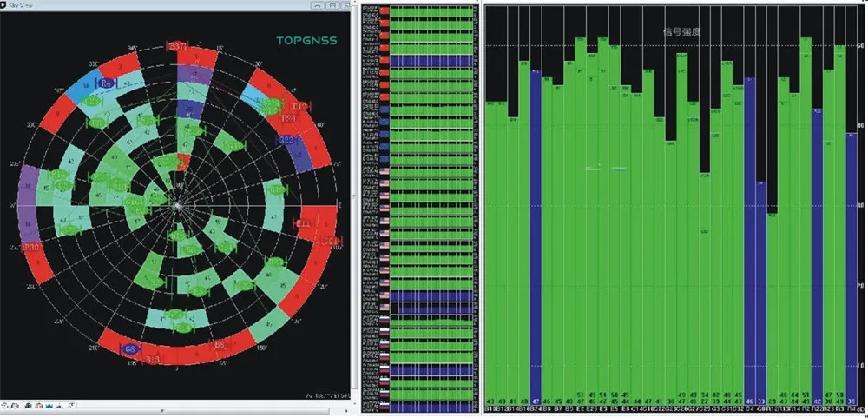Click the Sky View window title bar
The height and width of the screenshot is (418, 868).
(175, 4)
